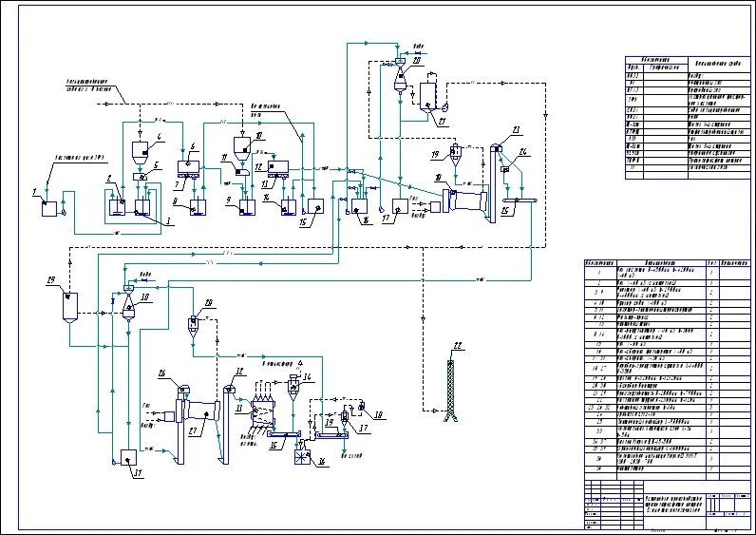Select callout number 5 next to the feeder
756x535 pixels.
click(x=155, y=163)
